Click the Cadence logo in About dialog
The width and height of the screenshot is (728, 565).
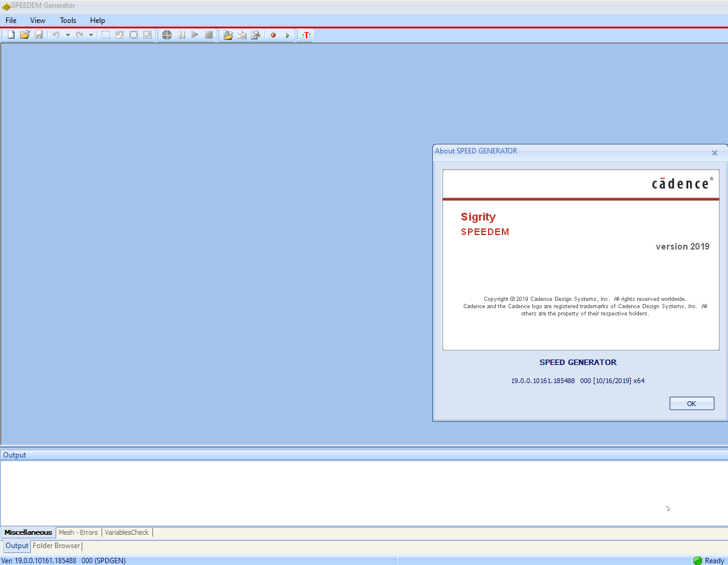point(683,183)
